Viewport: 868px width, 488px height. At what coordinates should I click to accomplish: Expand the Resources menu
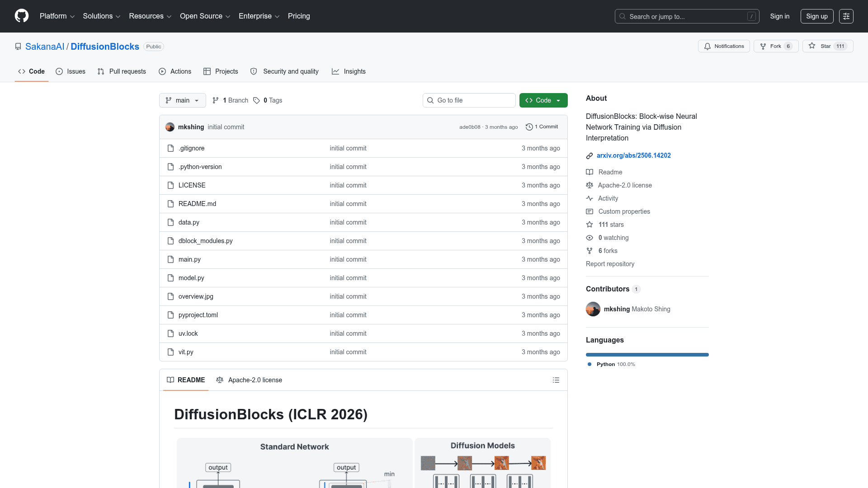coord(150,16)
